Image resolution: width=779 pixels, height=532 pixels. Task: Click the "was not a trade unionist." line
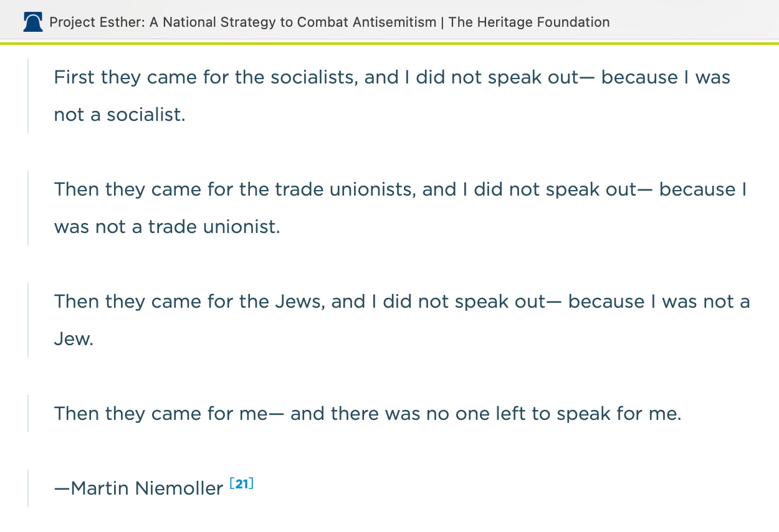click(x=167, y=227)
